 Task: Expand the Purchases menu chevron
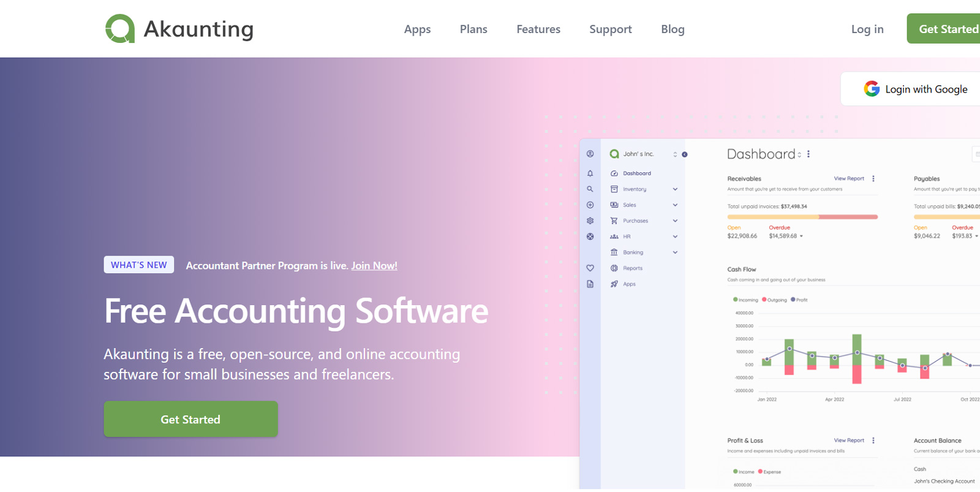click(x=675, y=221)
